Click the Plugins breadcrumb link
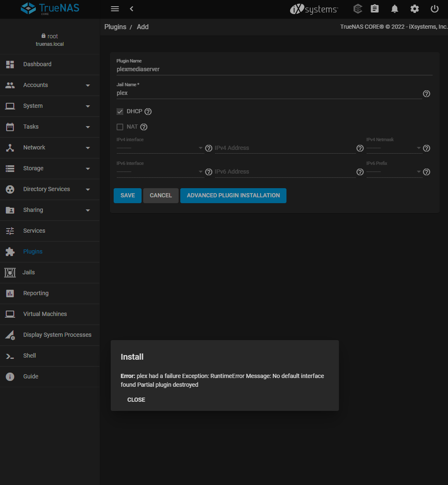 115,27
